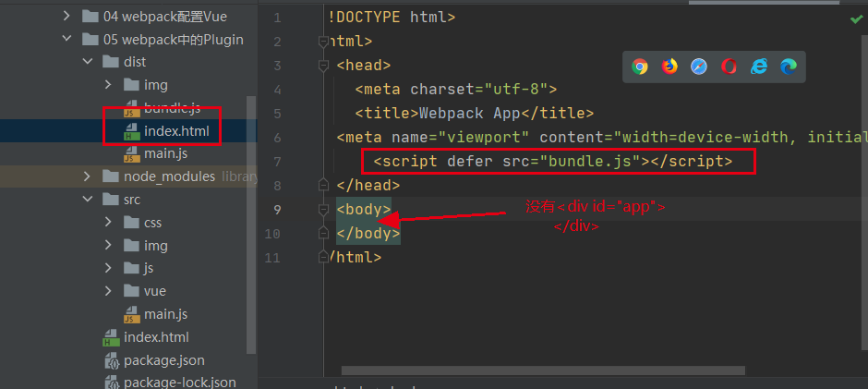Click the editor horizontal scrollbar
The width and height of the screenshot is (868, 389).
(543, 371)
